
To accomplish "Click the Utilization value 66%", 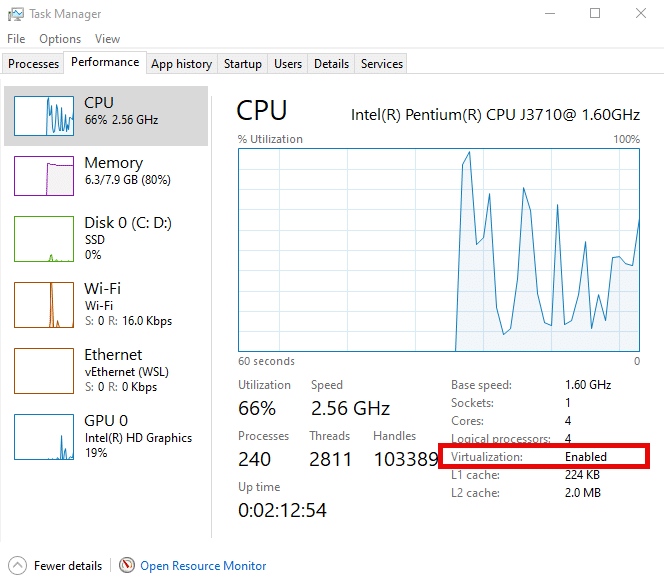I will pos(257,409).
